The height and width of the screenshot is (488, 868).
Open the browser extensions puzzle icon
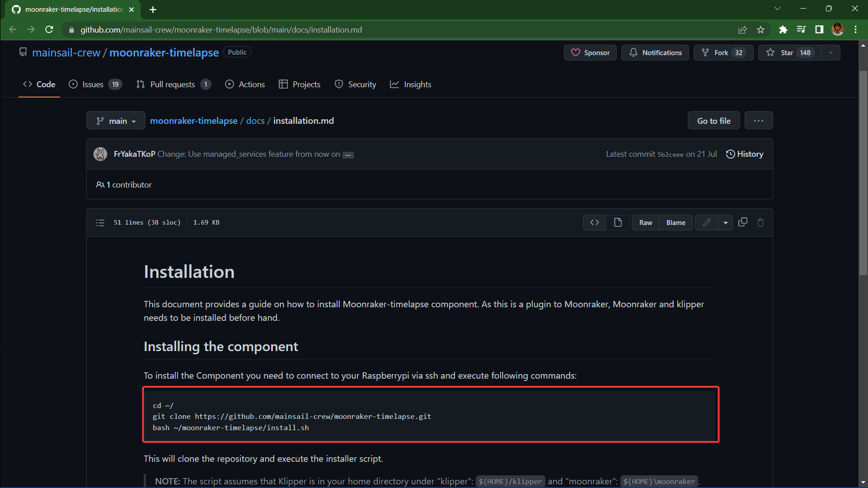point(783,29)
